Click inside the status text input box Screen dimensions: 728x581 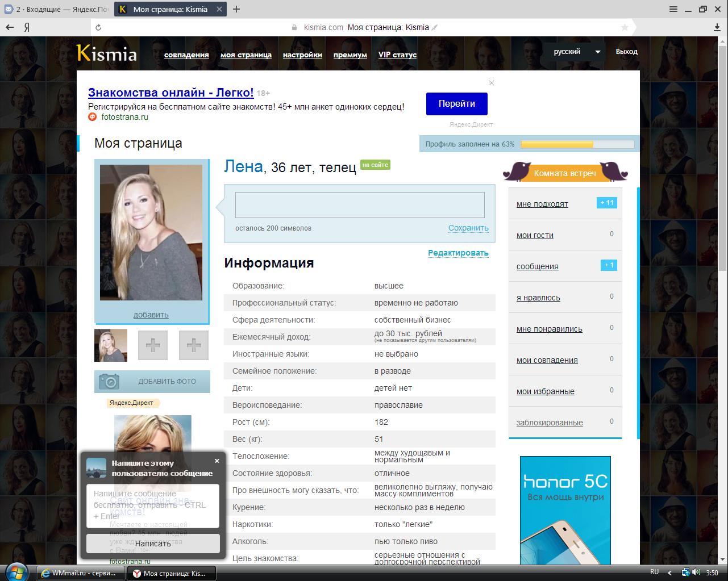tap(360, 205)
